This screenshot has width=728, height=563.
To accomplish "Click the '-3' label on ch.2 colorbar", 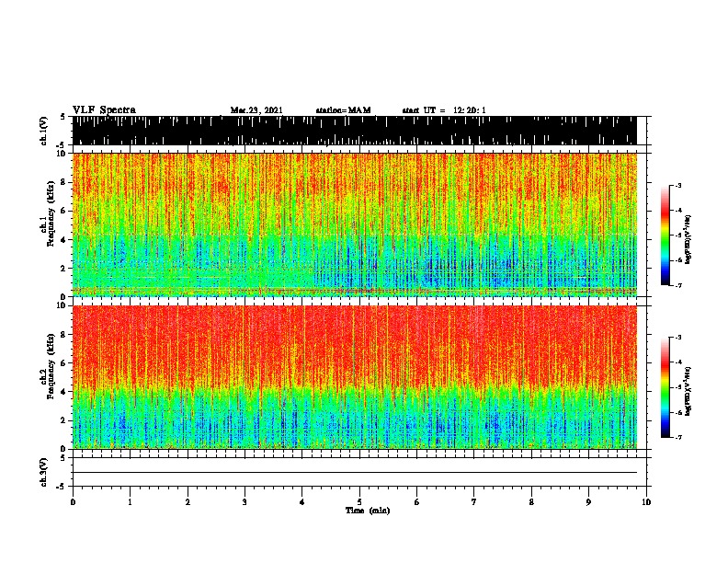I will click(x=678, y=338).
